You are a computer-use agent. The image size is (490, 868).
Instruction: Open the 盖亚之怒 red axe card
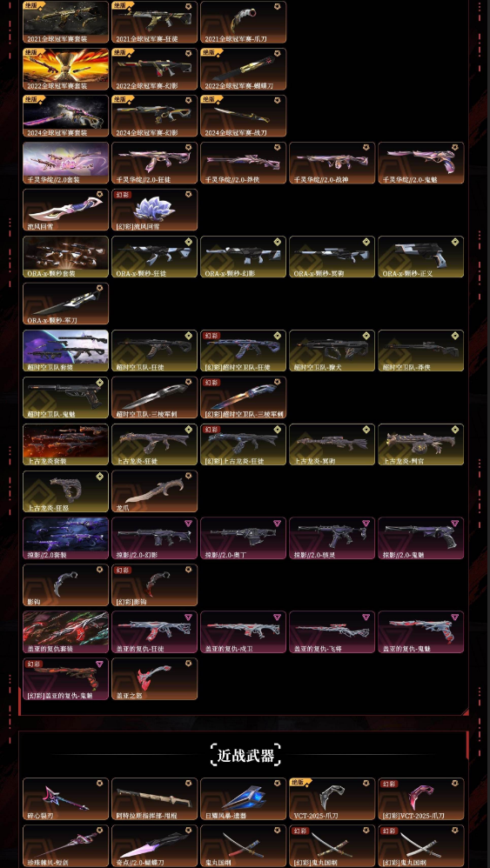(x=154, y=679)
